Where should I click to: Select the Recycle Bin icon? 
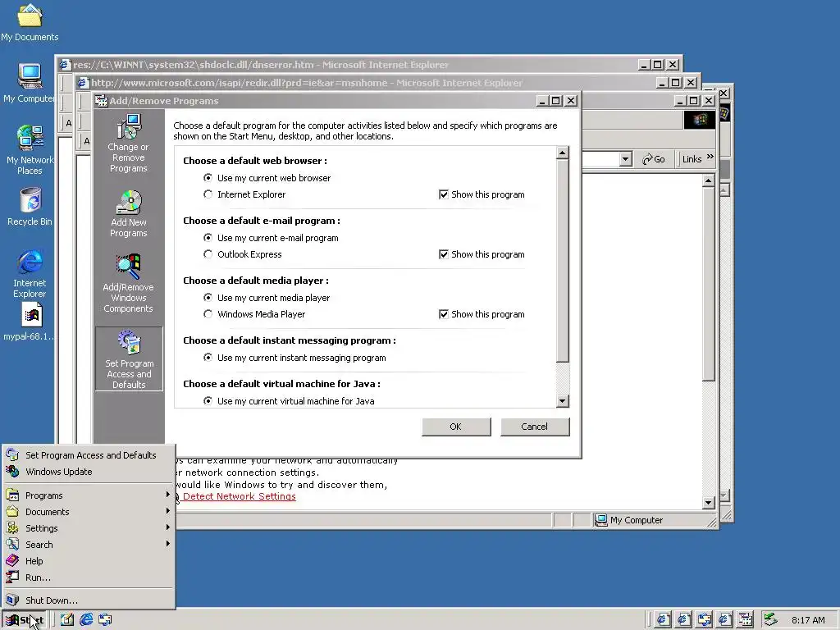click(30, 206)
